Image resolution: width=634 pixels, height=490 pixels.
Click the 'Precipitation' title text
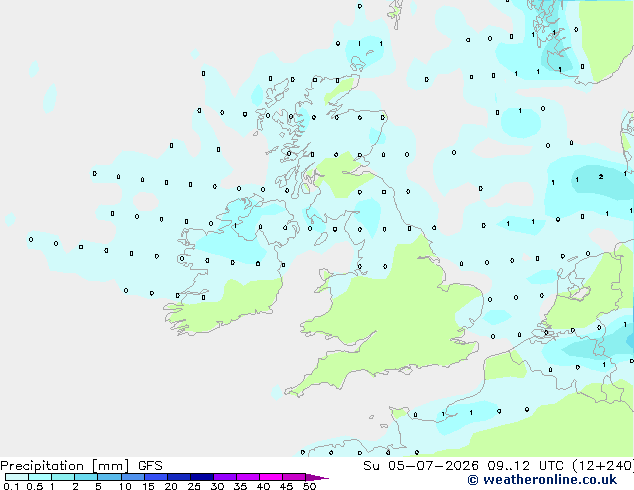coord(42,466)
